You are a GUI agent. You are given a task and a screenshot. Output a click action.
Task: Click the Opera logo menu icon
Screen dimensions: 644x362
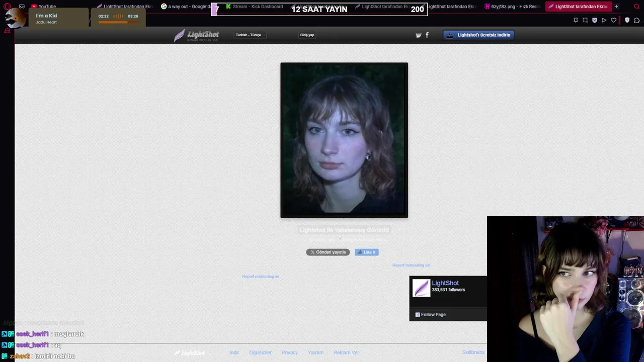(7, 7)
